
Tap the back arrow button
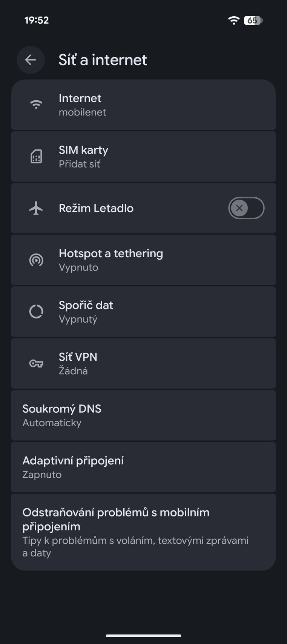click(x=31, y=60)
